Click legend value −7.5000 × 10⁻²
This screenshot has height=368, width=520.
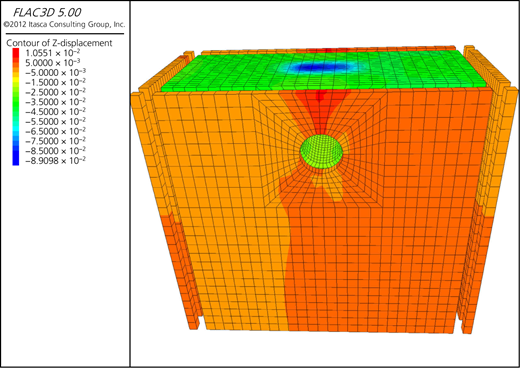click(x=55, y=141)
